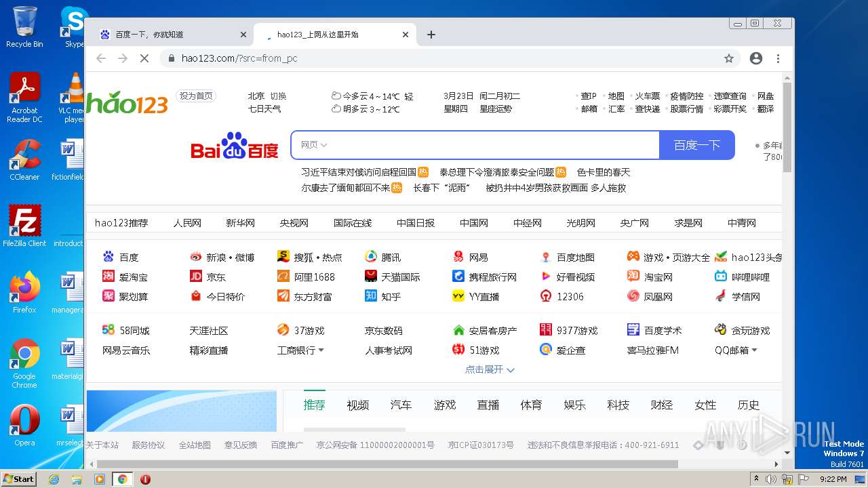The width and height of the screenshot is (868, 488).
Task: Open the Tmall International icon
Action: coord(371,277)
